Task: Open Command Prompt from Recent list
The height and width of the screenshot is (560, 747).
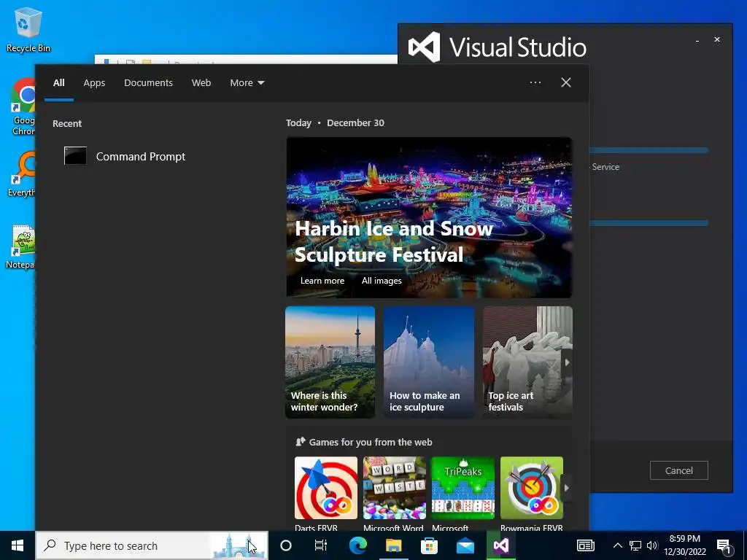Action: coord(125,156)
